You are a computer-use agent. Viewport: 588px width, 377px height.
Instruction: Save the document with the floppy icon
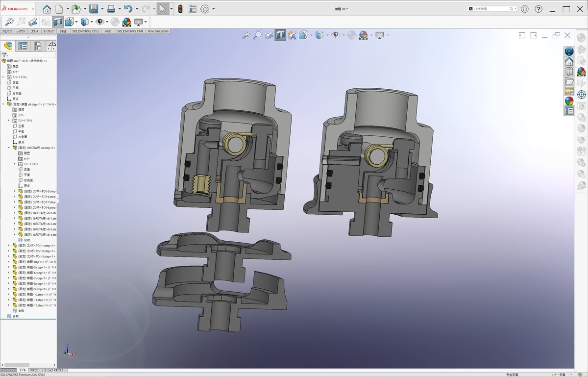tap(94, 9)
